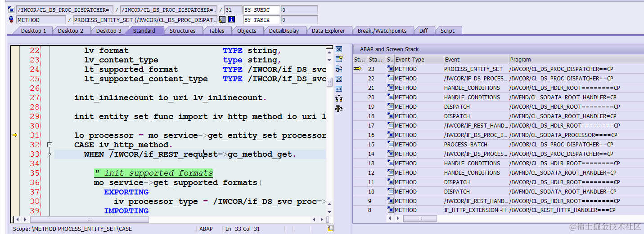Switch to the Desktop 2 tab
This screenshot has width=644, height=234.
point(71,31)
